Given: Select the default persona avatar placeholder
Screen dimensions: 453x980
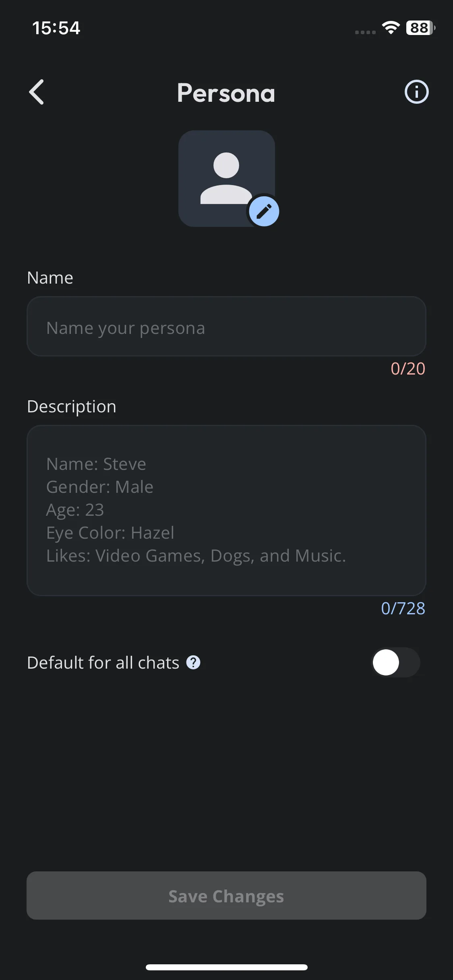Looking at the screenshot, I should (226, 178).
